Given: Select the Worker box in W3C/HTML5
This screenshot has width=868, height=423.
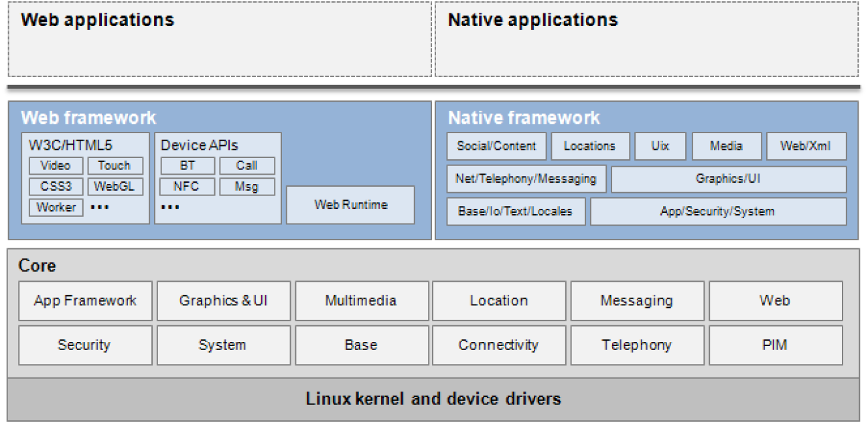Looking at the screenshot, I should pos(56,207).
